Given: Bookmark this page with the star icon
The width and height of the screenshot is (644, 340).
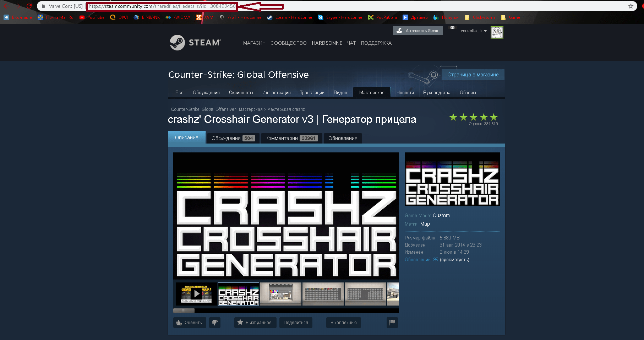Looking at the screenshot, I should point(631,6).
